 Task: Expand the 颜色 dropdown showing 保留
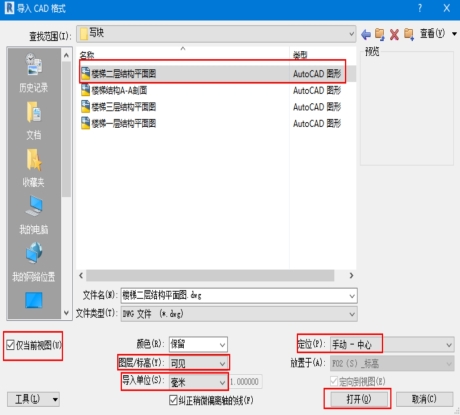(198, 344)
